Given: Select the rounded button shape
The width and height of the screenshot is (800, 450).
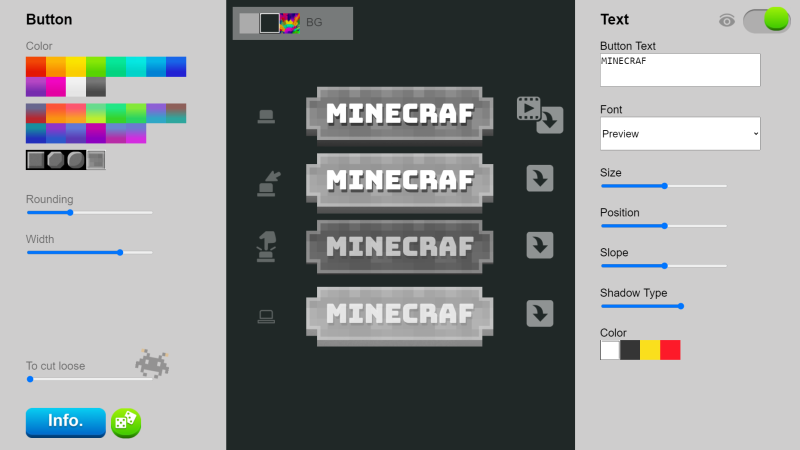Looking at the screenshot, I should [x=76, y=160].
